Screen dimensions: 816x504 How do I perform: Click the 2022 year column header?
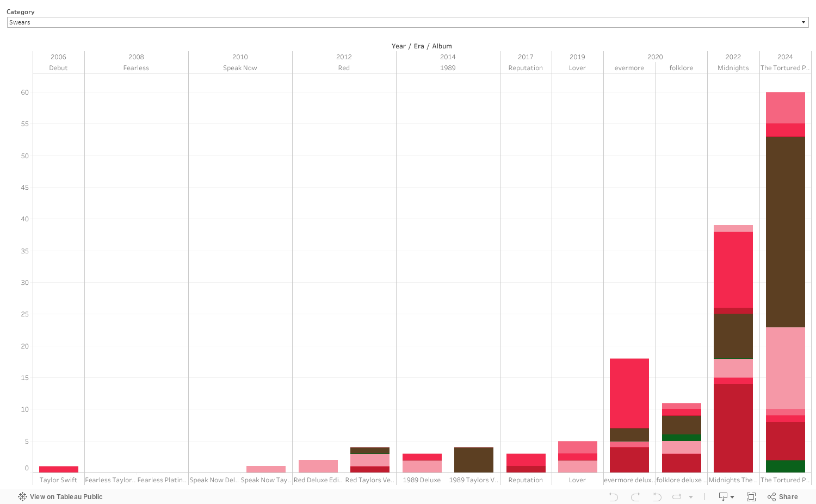[x=733, y=57]
